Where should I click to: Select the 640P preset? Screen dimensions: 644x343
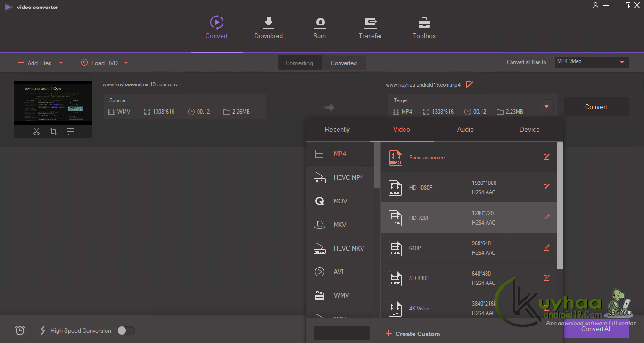click(x=469, y=248)
